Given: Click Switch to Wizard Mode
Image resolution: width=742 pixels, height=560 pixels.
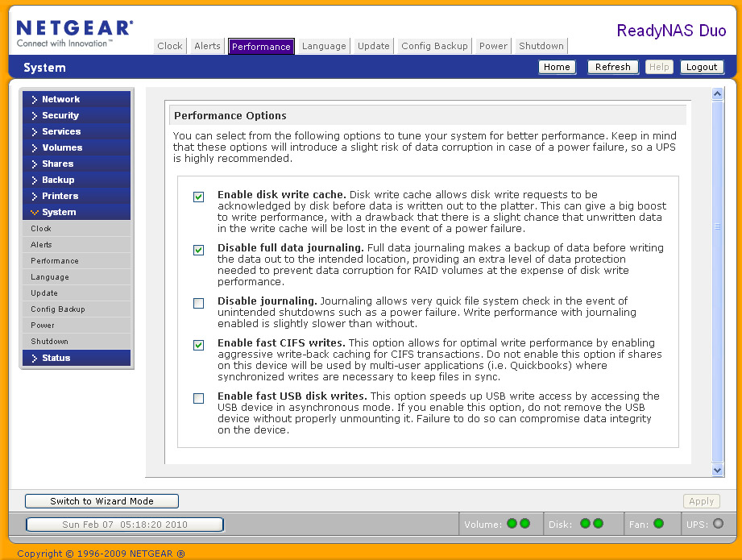Looking at the screenshot, I should point(102,500).
